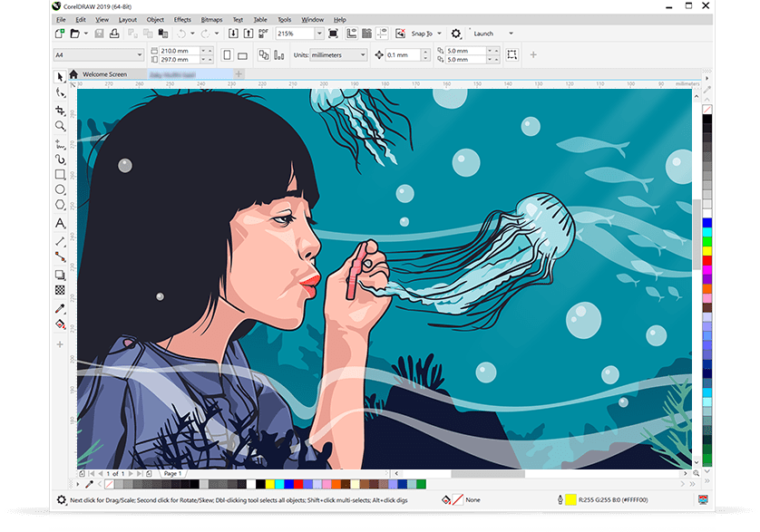Open the zoom level dropdown showing 215%
This screenshot has height=532, width=760.
[318, 34]
